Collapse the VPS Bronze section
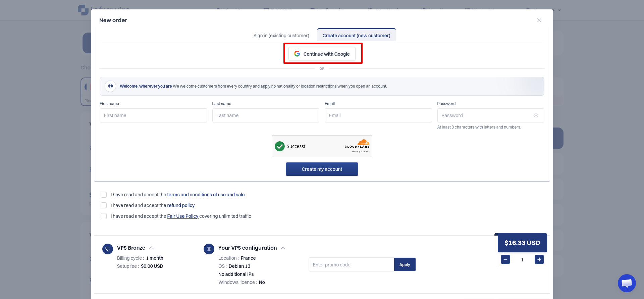Viewport: 644px width, 299px height. pyautogui.click(x=151, y=248)
